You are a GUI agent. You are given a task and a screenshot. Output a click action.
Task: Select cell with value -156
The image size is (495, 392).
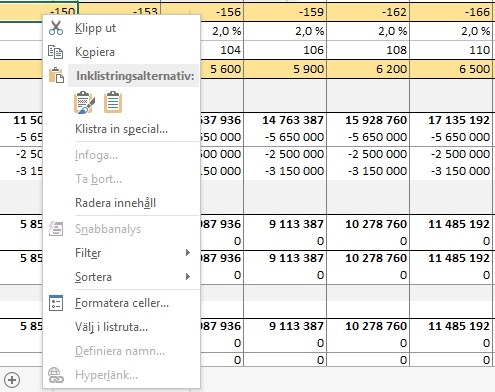click(222, 12)
